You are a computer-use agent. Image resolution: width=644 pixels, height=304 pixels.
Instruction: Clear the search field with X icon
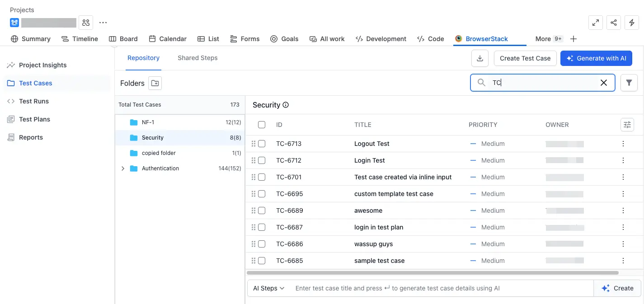coord(603,83)
